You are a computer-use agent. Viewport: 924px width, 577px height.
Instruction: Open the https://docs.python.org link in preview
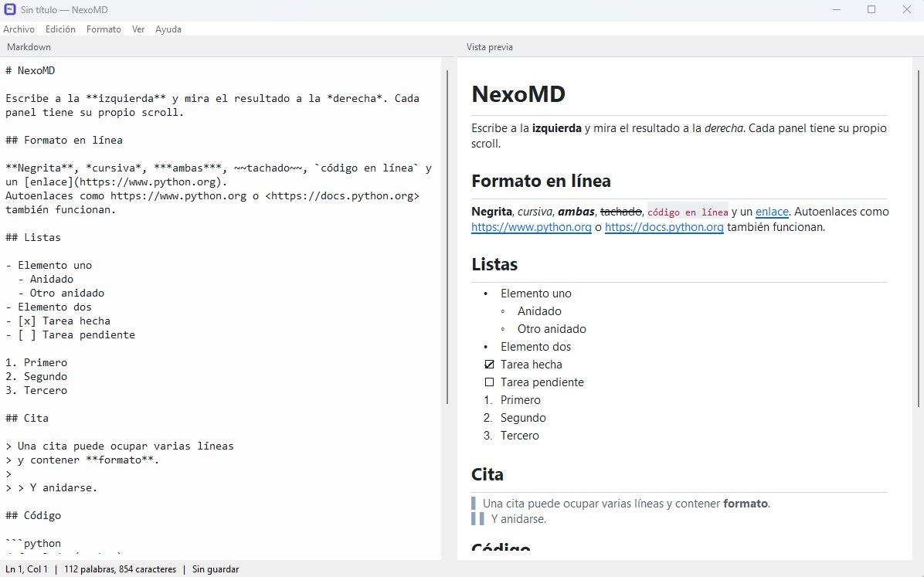pyautogui.click(x=664, y=227)
